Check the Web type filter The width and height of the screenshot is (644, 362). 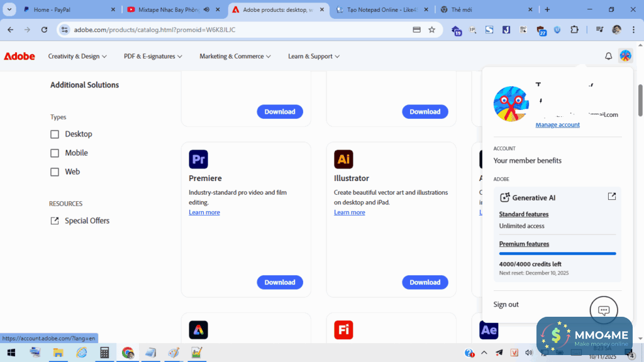(55, 172)
